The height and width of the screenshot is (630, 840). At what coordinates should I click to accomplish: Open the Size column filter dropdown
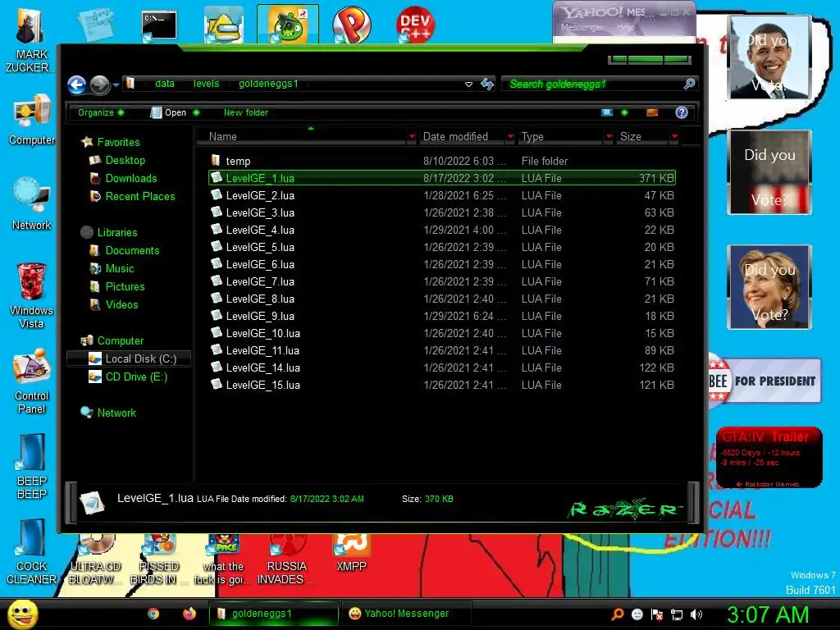(x=674, y=137)
